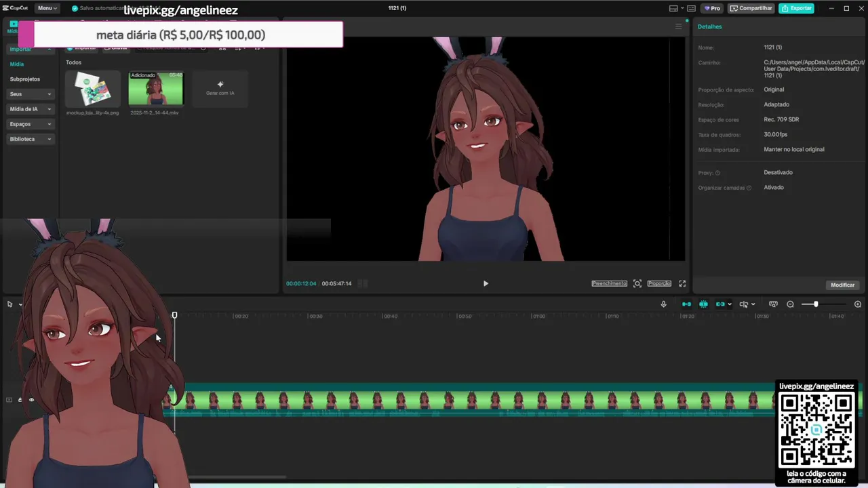Image resolution: width=868 pixels, height=488 pixels.
Task: Click the Desativado proxy value
Action: [778, 172]
